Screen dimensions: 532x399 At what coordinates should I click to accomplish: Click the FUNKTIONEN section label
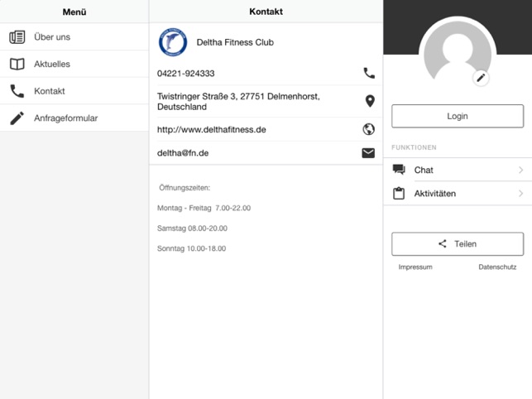(414, 147)
